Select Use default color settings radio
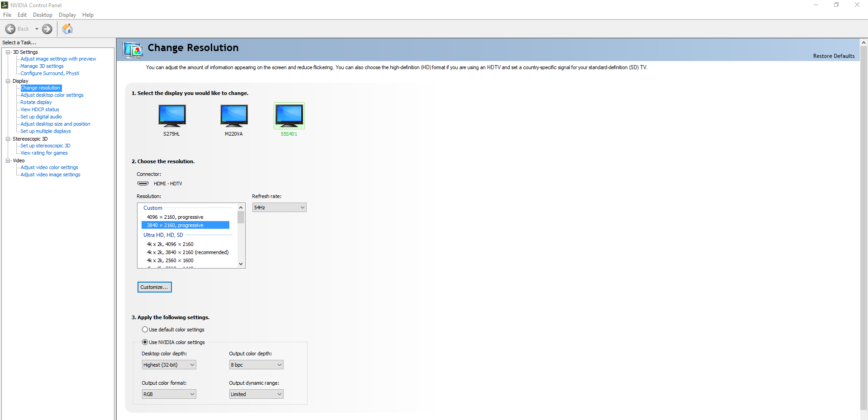The image size is (868, 420). pyautogui.click(x=145, y=330)
